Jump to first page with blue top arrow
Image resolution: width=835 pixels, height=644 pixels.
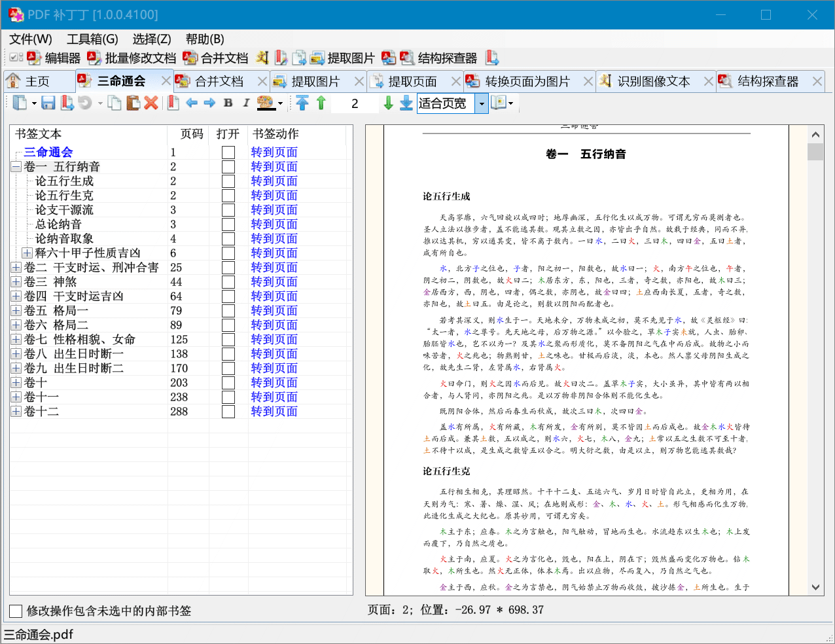(x=302, y=103)
